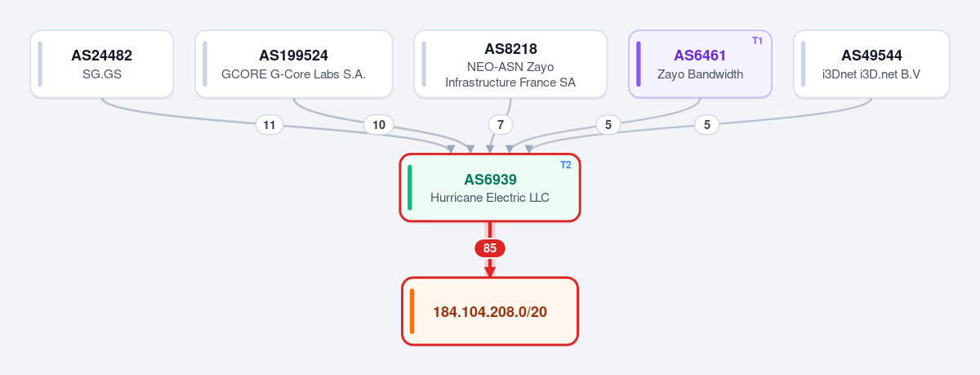Screen dimensions: 980x375
Task: Click the 7 path count badge
Action: [x=501, y=125]
